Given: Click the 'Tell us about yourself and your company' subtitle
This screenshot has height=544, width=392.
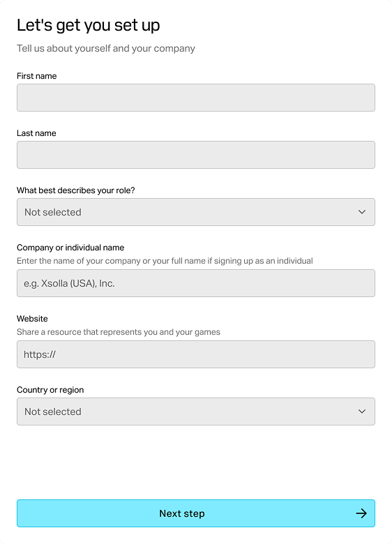Looking at the screenshot, I should point(106,49).
